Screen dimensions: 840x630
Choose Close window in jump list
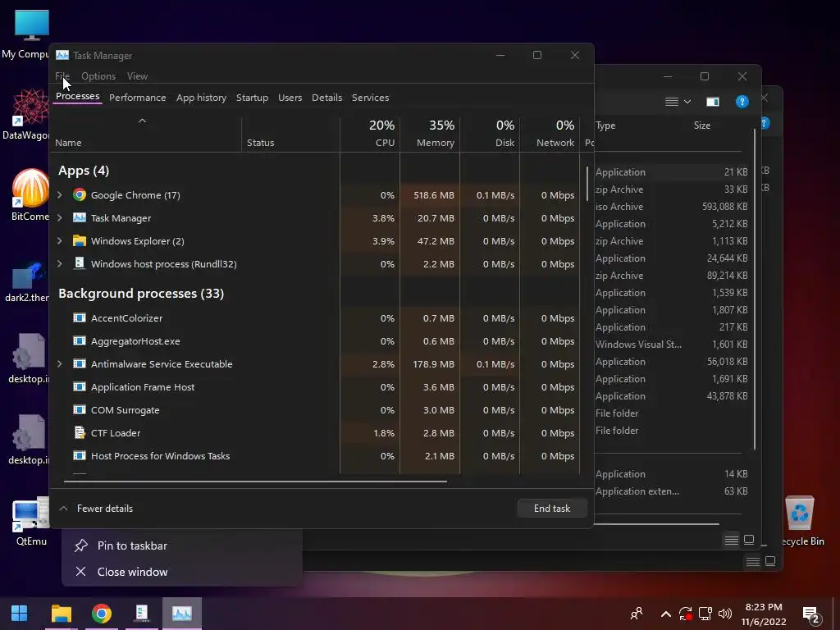[182, 572]
